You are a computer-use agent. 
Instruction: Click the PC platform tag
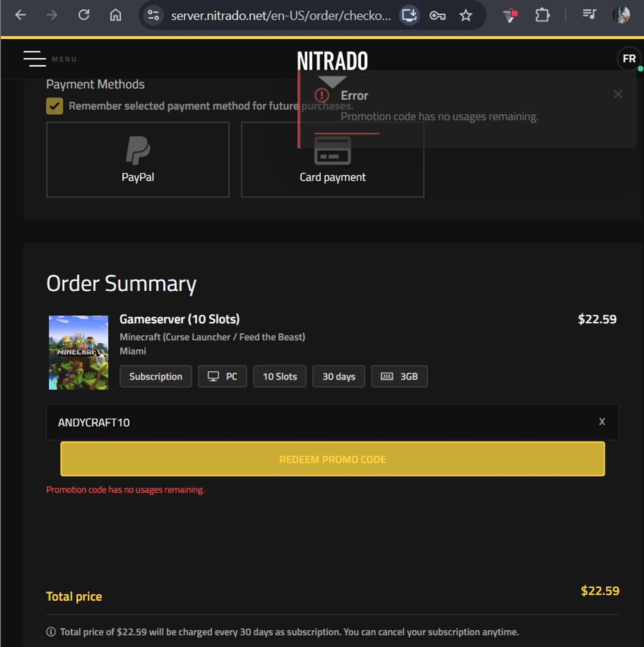pos(223,377)
